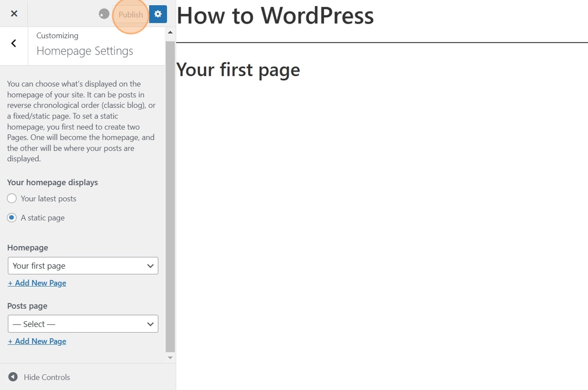Click the 'Homepage Settings' section title
588x390 pixels.
pyautogui.click(x=85, y=51)
